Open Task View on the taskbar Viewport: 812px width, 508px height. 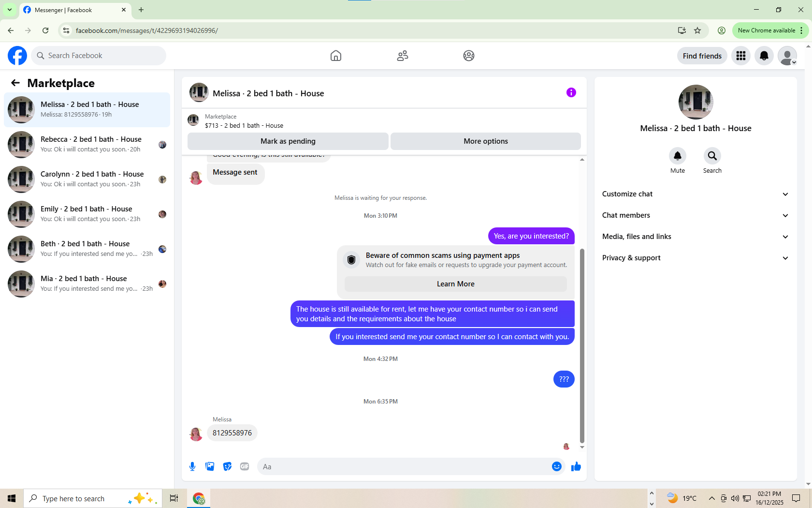[x=174, y=498]
